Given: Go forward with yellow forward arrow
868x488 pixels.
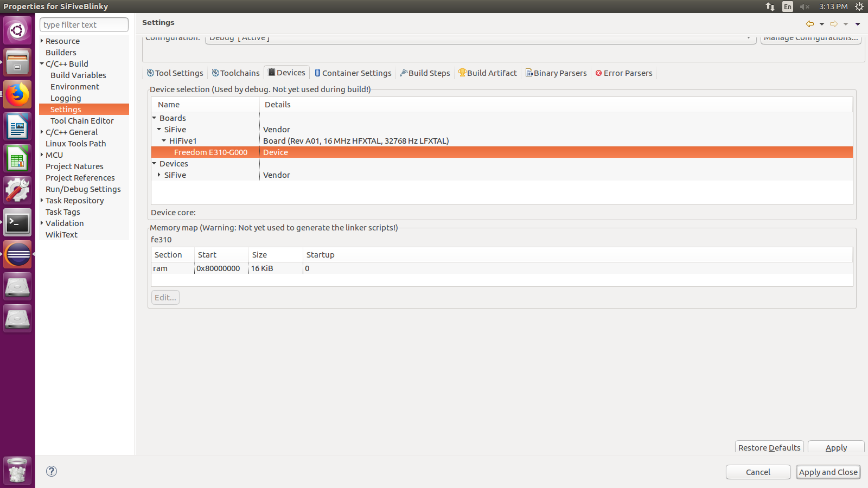Looking at the screenshot, I should point(834,24).
